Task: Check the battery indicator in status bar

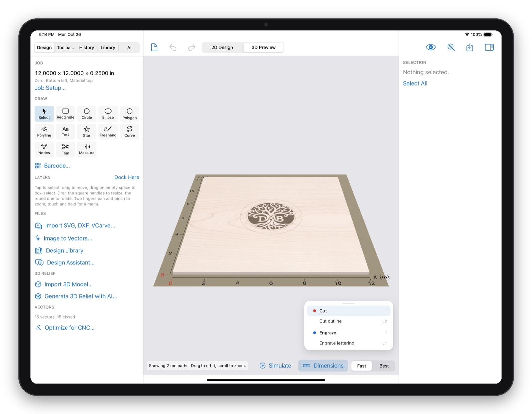Action: pos(488,35)
